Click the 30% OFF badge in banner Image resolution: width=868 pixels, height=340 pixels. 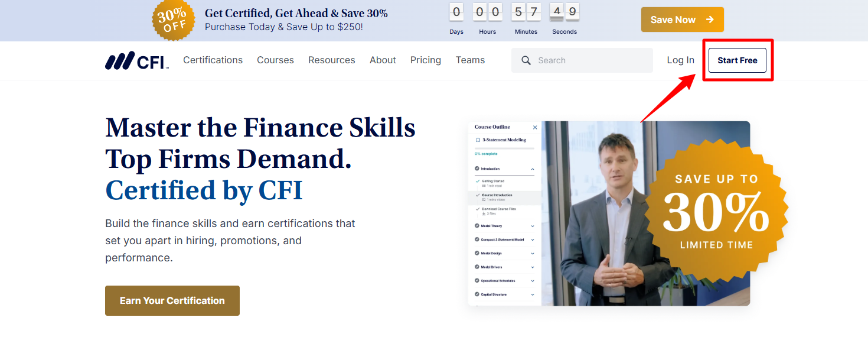(174, 20)
